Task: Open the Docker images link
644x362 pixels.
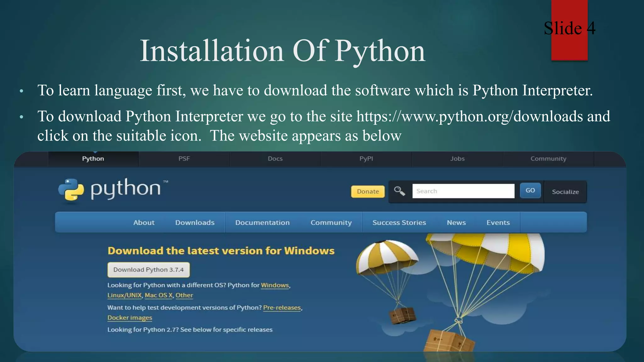Action: click(x=130, y=318)
